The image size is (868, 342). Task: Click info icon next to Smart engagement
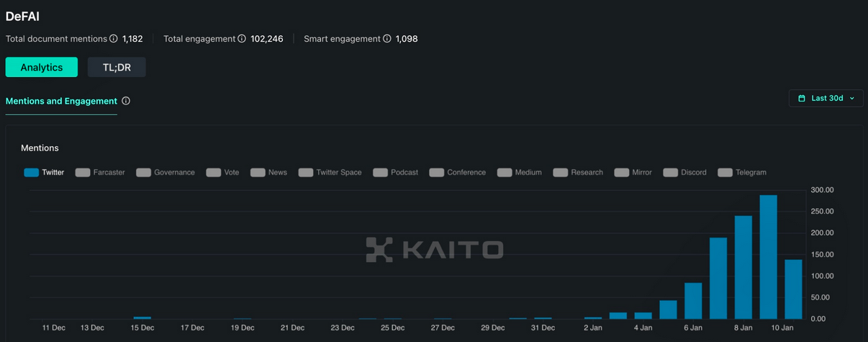pyautogui.click(x=386, y=39)
